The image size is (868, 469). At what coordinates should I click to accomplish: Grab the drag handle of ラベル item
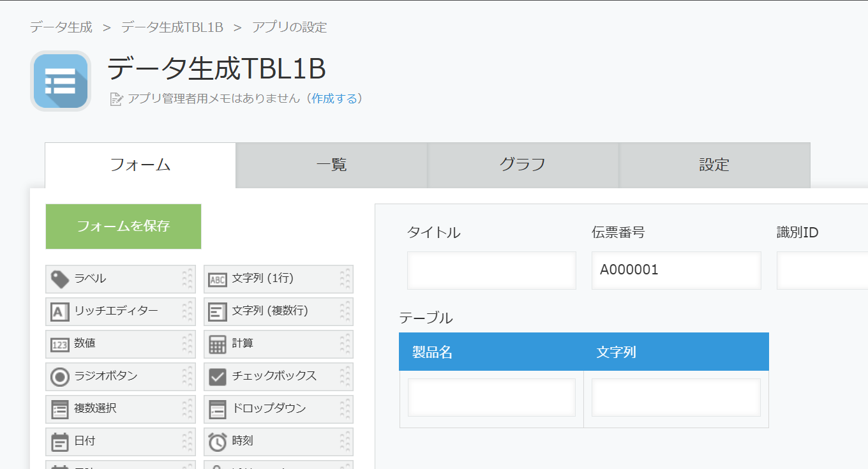(187, 279)
